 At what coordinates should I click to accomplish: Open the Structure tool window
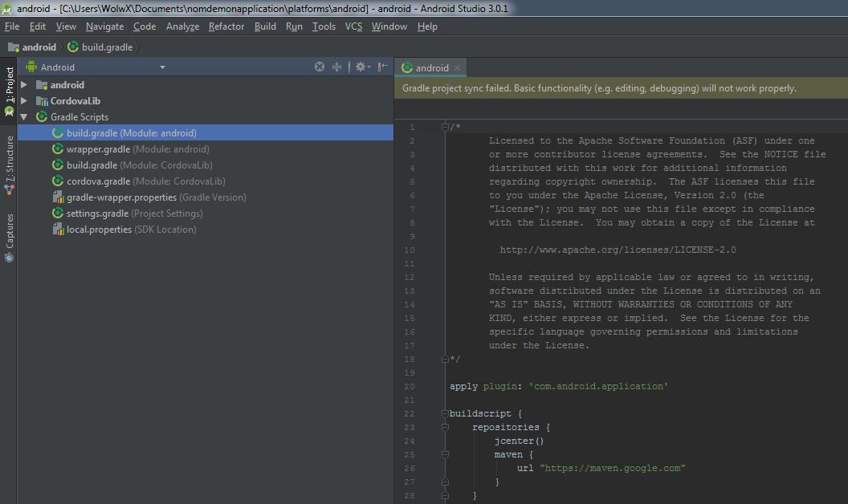coord(9,165)
